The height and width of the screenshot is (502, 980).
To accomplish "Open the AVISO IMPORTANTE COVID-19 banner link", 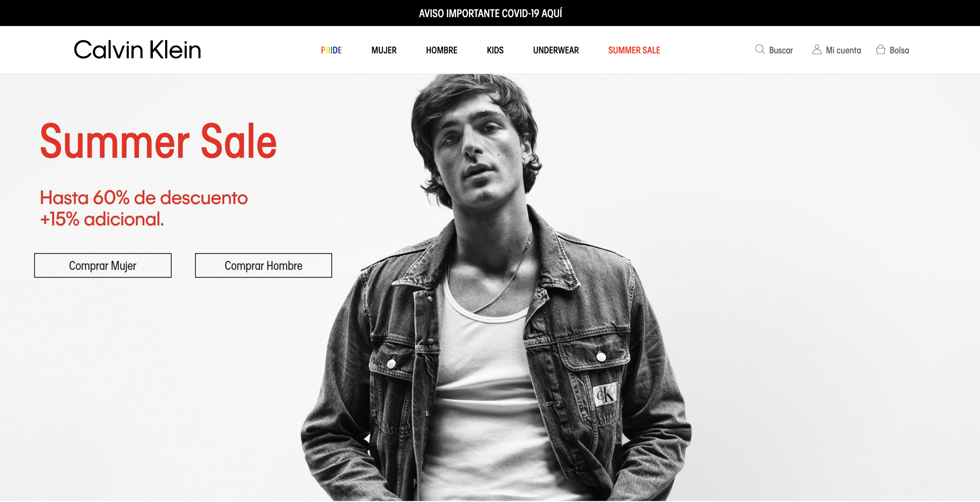I will click(x=490, y=13).
